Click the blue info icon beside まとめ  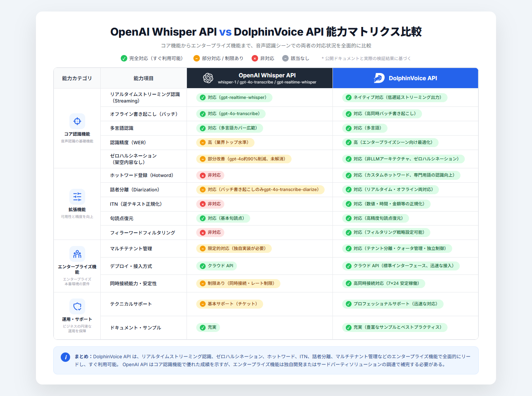[x=65, y=357]
